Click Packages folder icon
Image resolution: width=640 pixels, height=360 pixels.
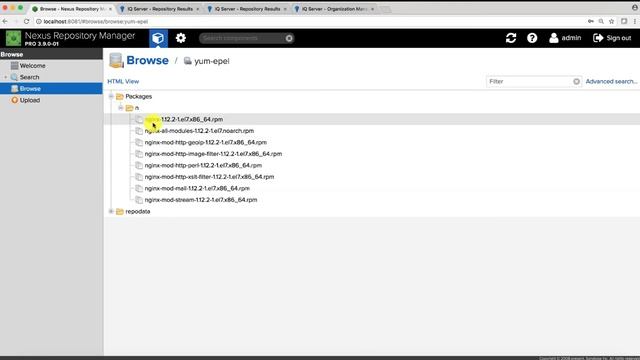tap(120, 96)
